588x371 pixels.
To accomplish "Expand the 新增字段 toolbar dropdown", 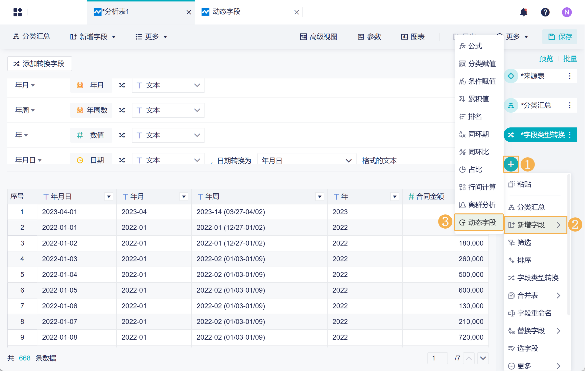I will tap(93, 37).
